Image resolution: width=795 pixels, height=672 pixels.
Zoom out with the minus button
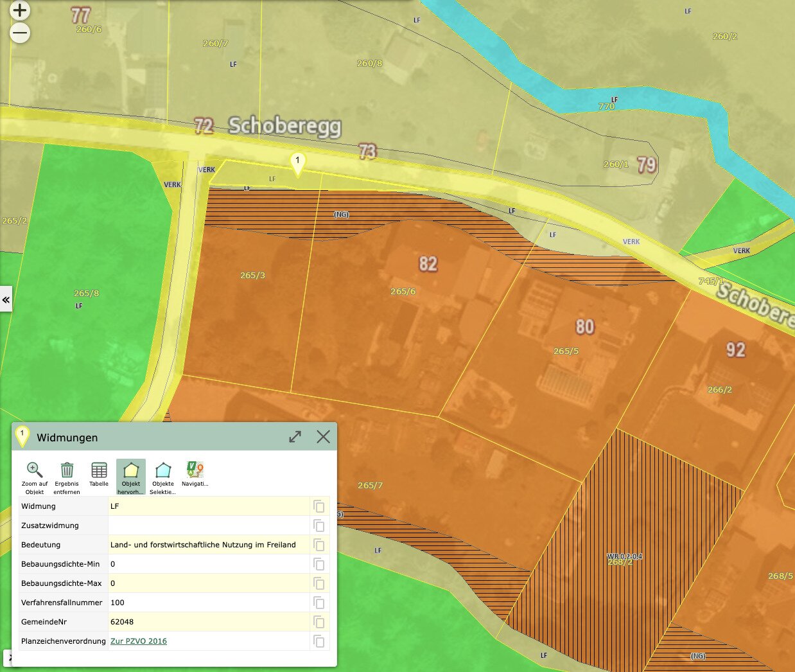tap(20, 33)
